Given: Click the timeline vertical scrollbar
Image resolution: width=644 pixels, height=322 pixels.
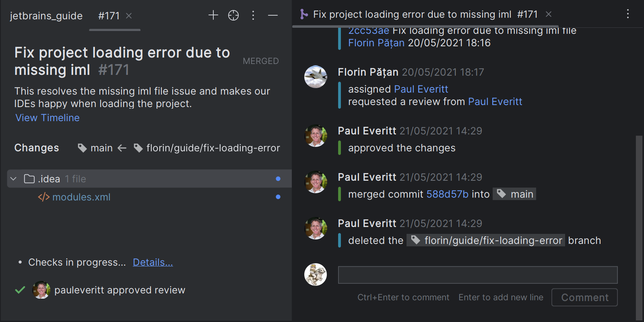Looking at the screenshot, I should [x=639, y=227].
